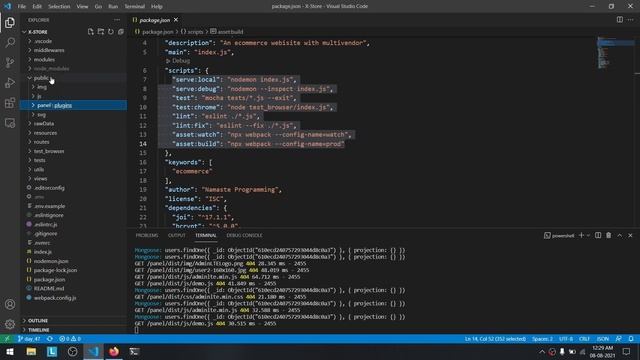The image size is (640, 360).
Task: Split the editor to the right
Action: (x=620, y=20)
